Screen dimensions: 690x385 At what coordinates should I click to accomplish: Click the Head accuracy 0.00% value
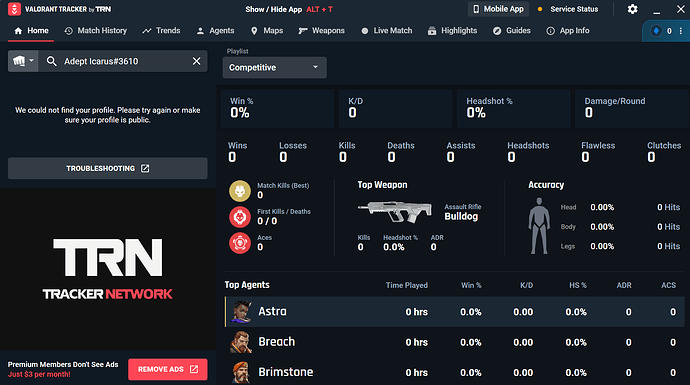click(602, 207)
